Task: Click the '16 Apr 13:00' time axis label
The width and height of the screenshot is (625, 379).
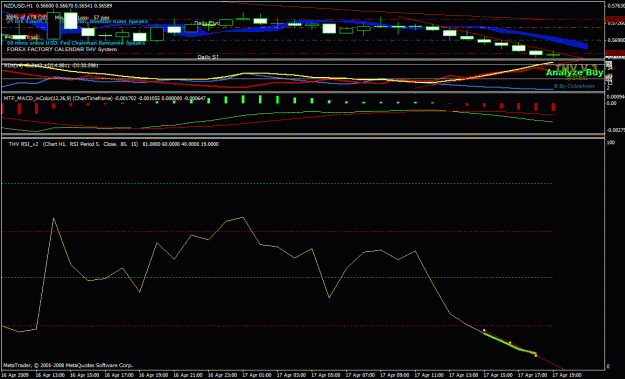Action: (x=50, y=375)
